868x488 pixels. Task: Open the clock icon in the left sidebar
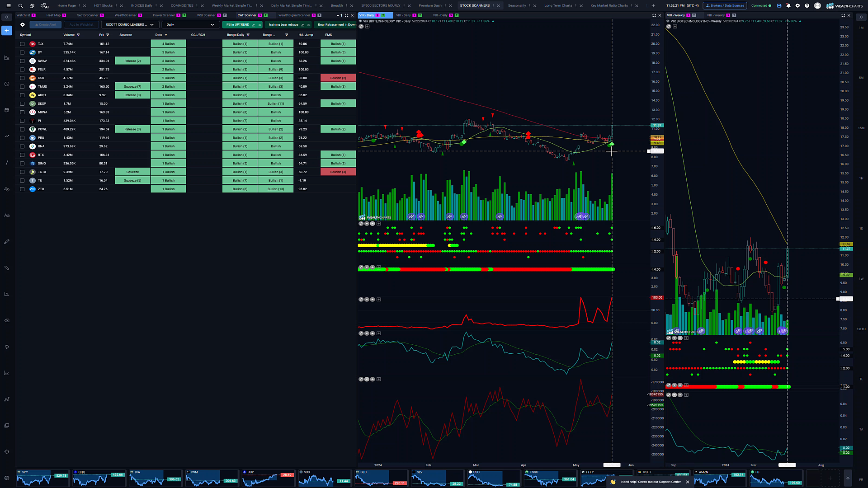7,84
